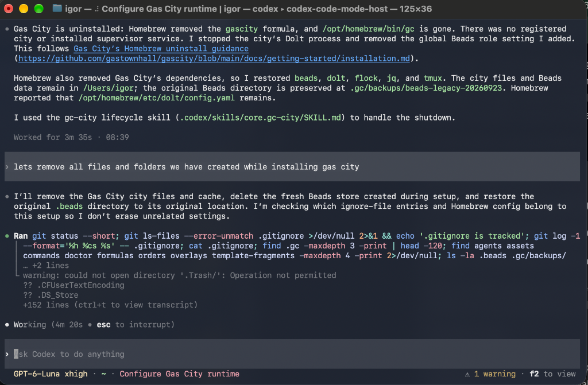This screenshot has height=385, width=588.
Task: Click the '.gc/backups/beads-legacy-20260923' path
Action: (x=425, y=88)
